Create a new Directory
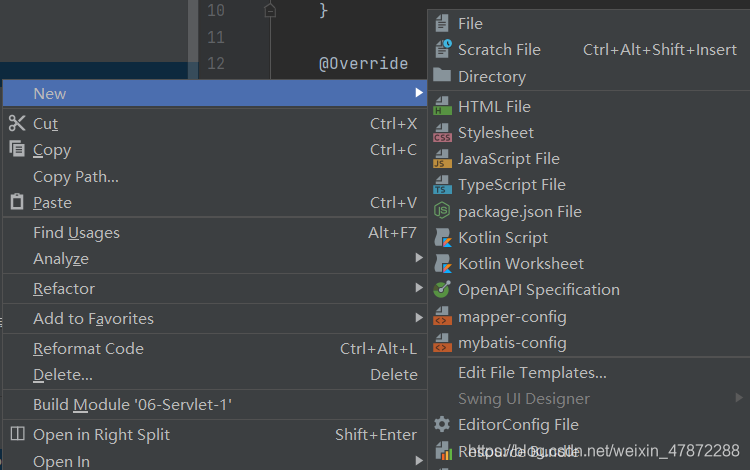The height and width of the screenshot is (470, 750). [589, 77]
